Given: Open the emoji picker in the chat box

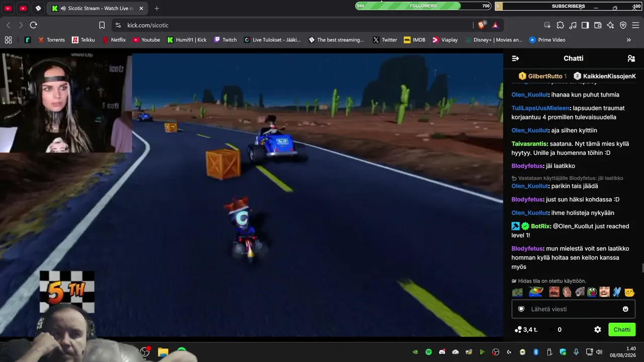Looking at the screenshot, I should pyautogui.click(x=625, y=309).
